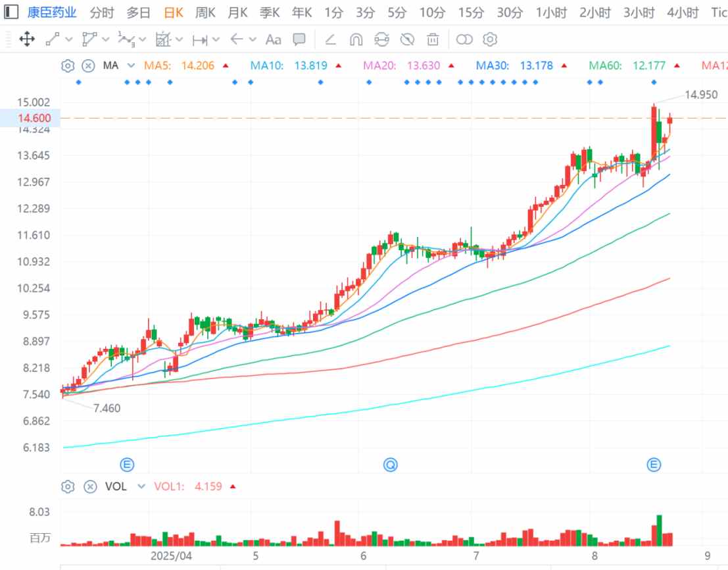Open the MA indicator dropdown chevron
Image resolution: width=728 pixels, height=570 pixels.
tap(131, 66)
